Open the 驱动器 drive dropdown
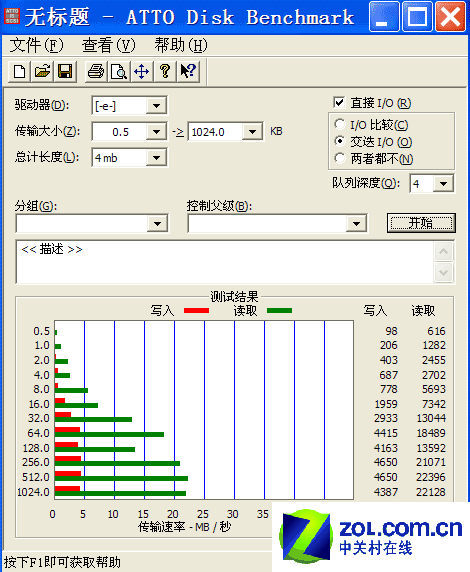This screenshot has height=572, width=470. (x=156, y=106)
